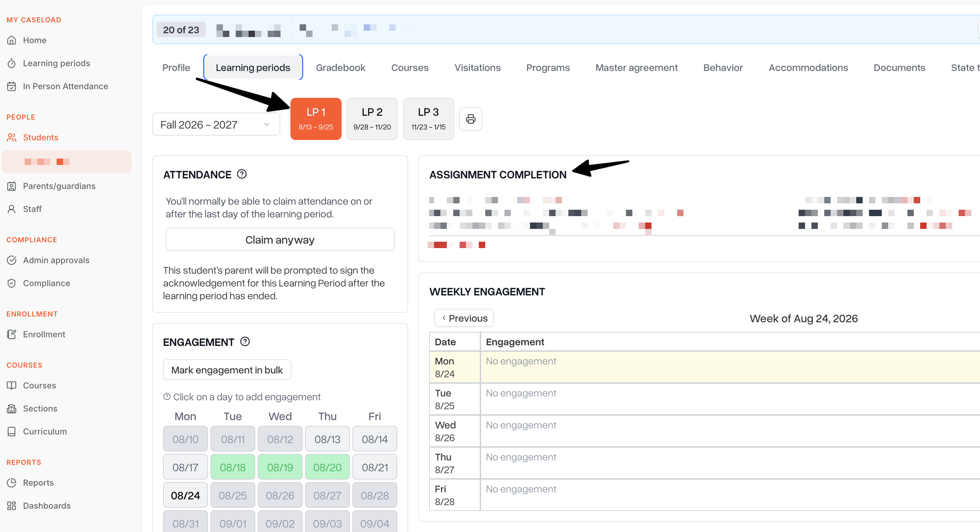
Task: Click the Courses open-book icon
Action: coord(12,385)
